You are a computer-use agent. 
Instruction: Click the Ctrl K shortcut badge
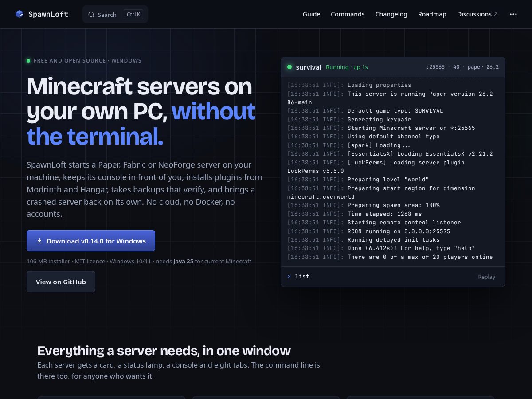click(x=133, y=14)
